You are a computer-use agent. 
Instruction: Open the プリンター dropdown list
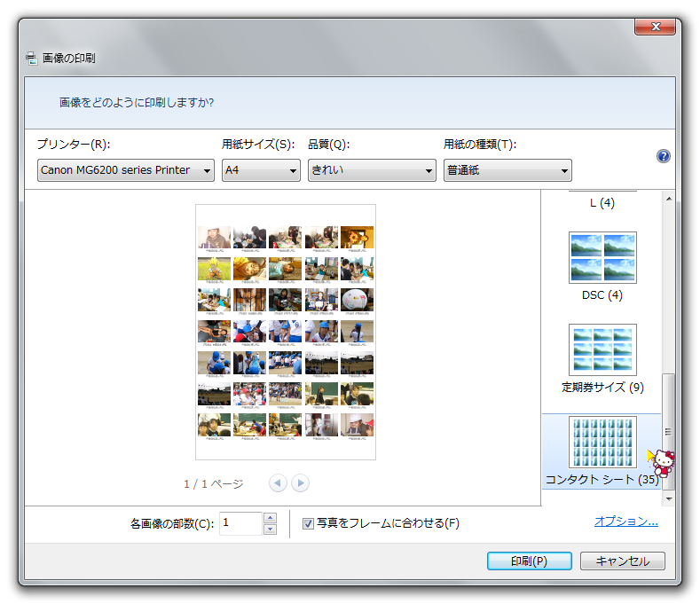tap(126, 170)
